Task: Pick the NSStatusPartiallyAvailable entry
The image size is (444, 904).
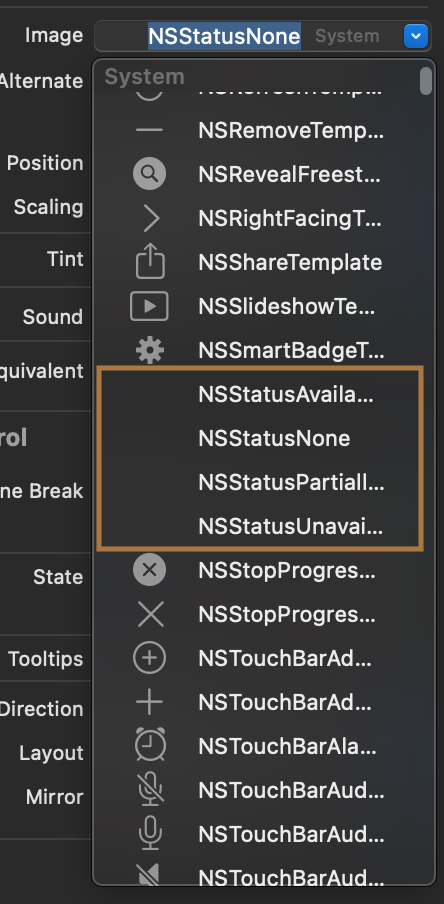Action: (x=262, y=482)
